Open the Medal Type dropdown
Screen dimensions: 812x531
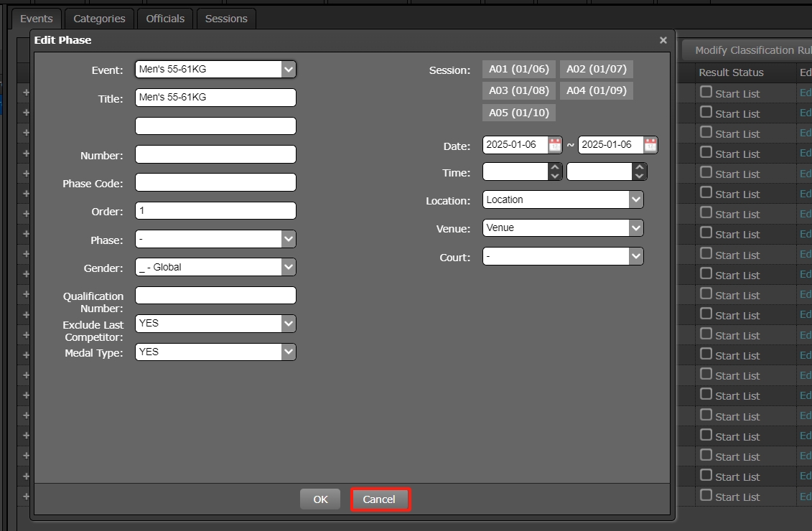pos(215,352)
